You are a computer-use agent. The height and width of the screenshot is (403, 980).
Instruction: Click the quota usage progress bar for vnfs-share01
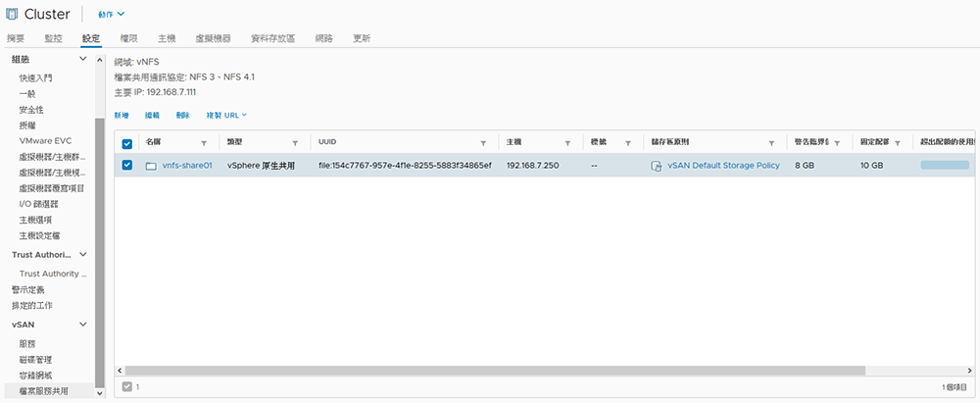945,165
